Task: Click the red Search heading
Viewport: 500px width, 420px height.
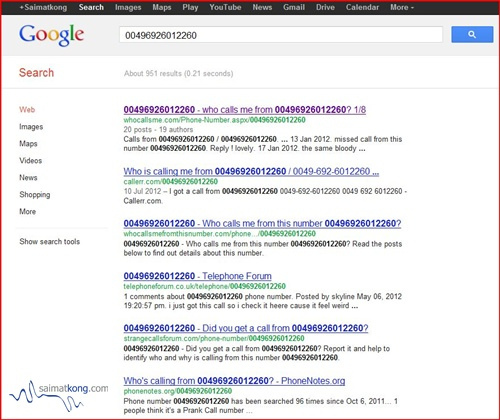Action: 36,73
